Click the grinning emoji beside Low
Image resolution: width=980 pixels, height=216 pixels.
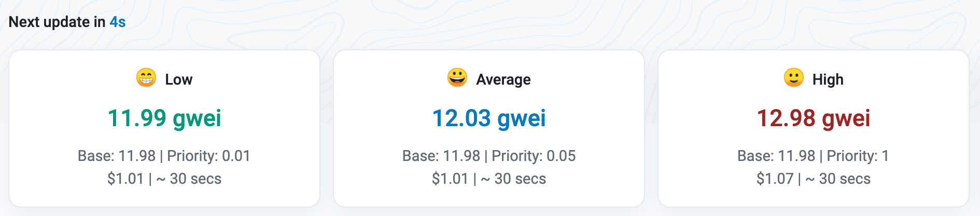click(x=146, y=78)
